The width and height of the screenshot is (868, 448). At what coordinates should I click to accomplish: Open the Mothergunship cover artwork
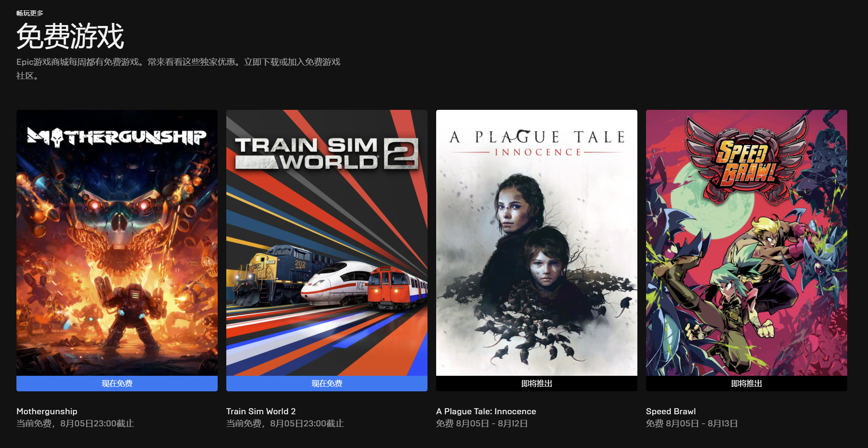pos(117,243)
